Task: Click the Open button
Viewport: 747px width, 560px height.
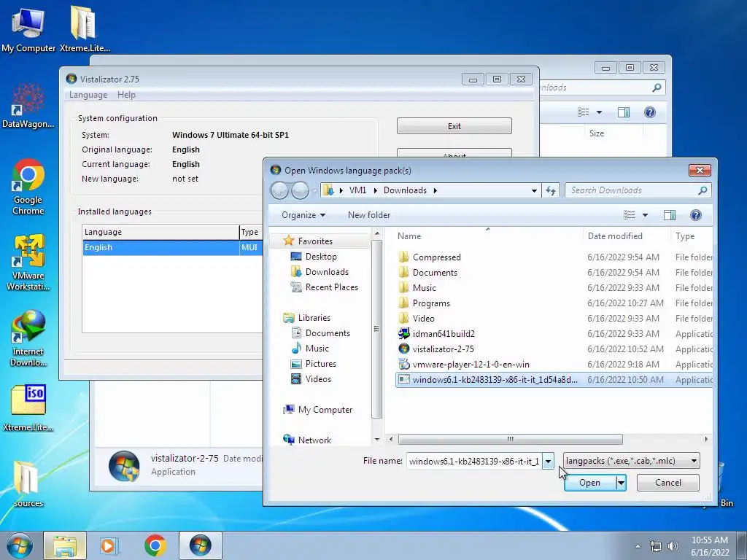Action: (589, 483)
